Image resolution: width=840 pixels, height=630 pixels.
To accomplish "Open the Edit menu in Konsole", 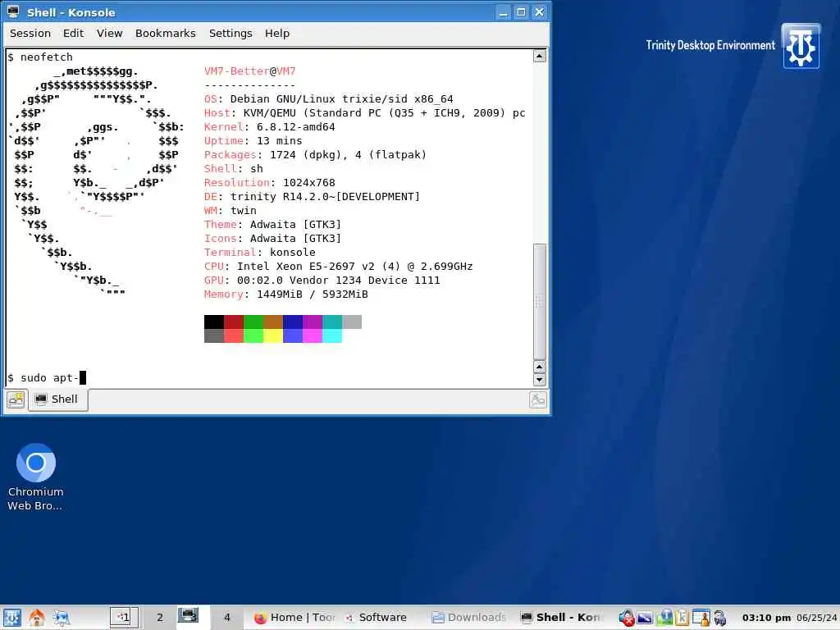I will pos(73,33).
